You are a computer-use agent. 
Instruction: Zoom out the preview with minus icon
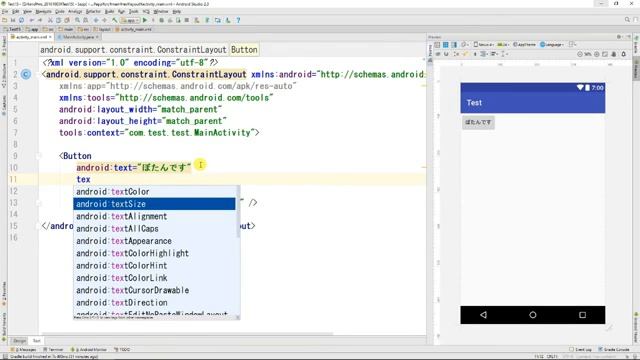click(580, 54)
